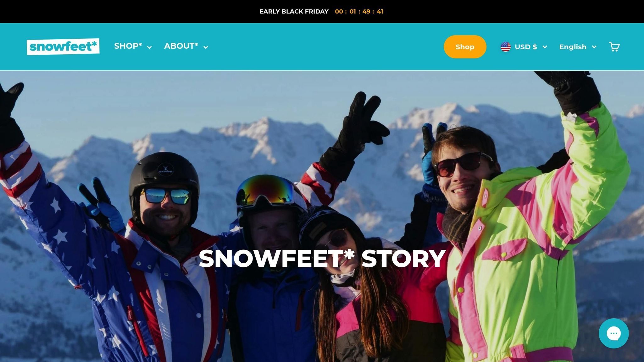Click the countdown hours value 01

click(x=353, y=12)
